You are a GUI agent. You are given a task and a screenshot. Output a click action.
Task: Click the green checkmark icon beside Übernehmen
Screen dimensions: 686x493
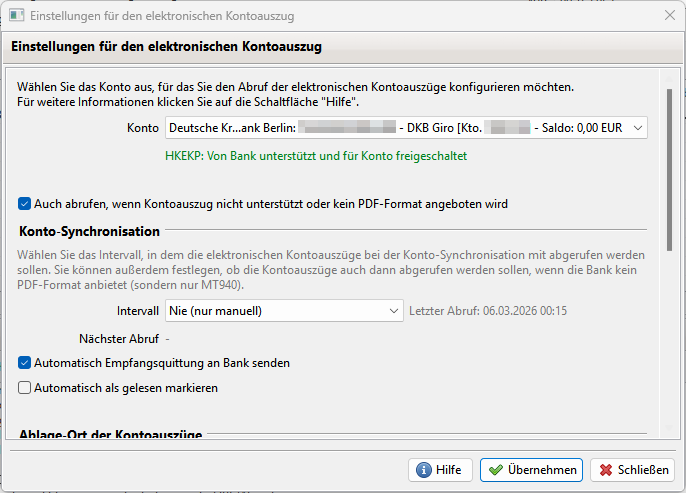click(x=496, y=470)
